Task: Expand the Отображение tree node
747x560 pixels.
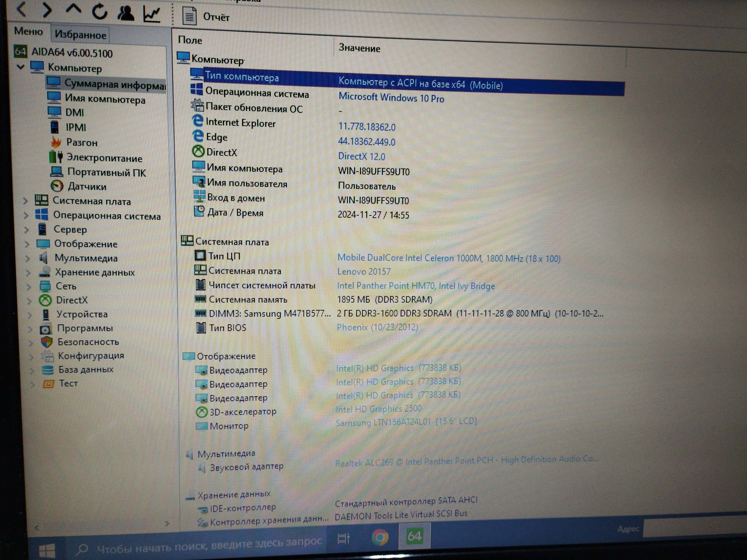Action: point(27,244)
